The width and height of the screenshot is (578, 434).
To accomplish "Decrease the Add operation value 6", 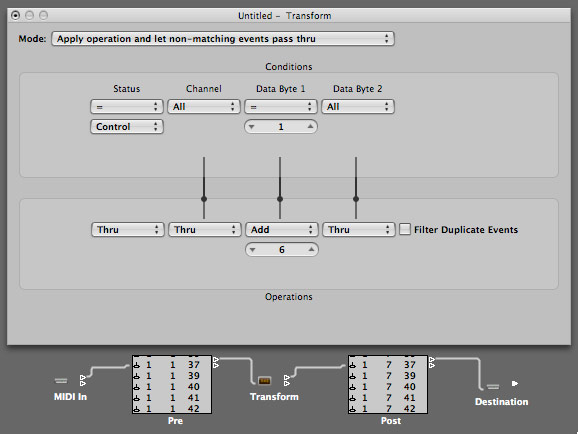I will (x=253, y=250).
